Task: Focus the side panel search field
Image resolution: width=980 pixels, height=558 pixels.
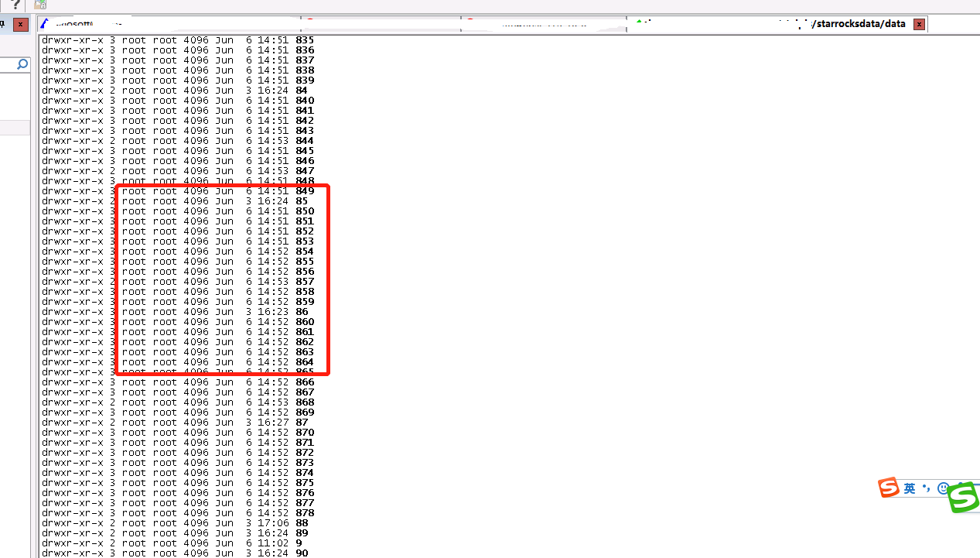Action: [x=9, y=64]
